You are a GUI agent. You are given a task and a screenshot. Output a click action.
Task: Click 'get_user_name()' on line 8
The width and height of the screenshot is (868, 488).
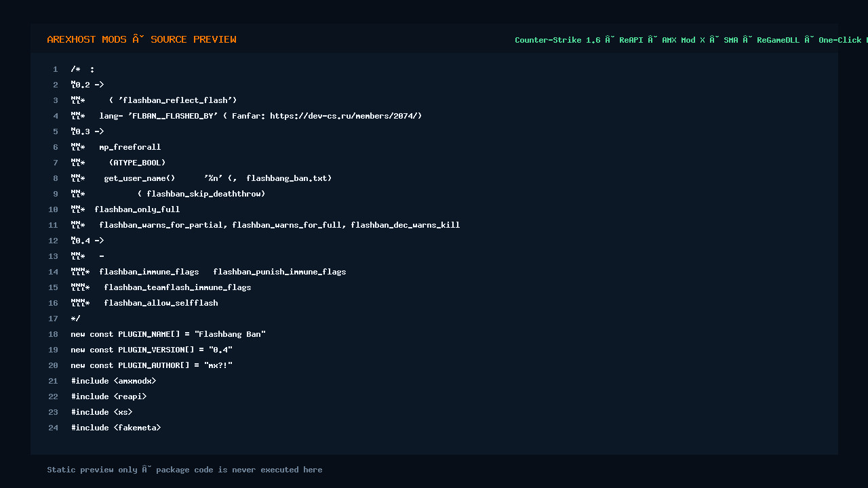click(x=140, y=178)
